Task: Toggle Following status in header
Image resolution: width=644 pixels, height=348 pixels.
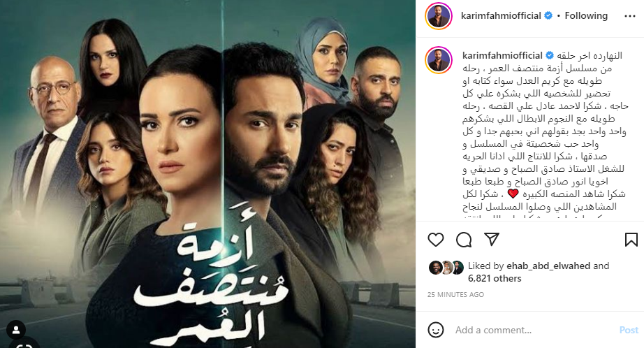Action: (x=586, y=15)
